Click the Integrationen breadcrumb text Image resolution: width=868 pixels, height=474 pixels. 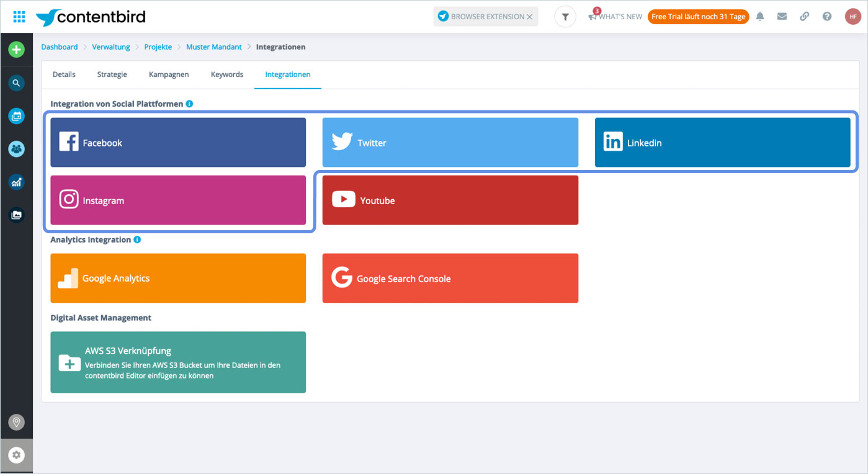(280, 47)
